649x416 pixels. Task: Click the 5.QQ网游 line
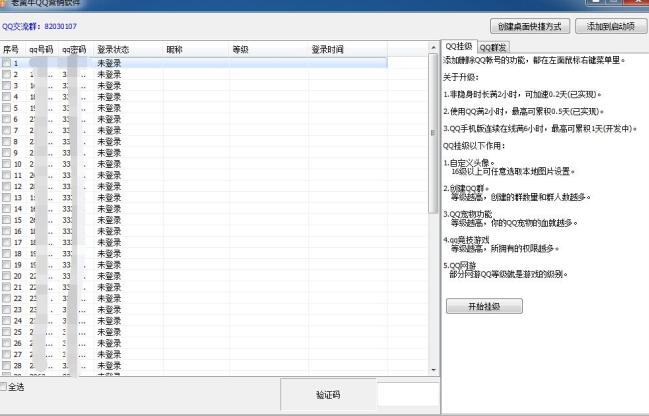click(x=459, y=265)
